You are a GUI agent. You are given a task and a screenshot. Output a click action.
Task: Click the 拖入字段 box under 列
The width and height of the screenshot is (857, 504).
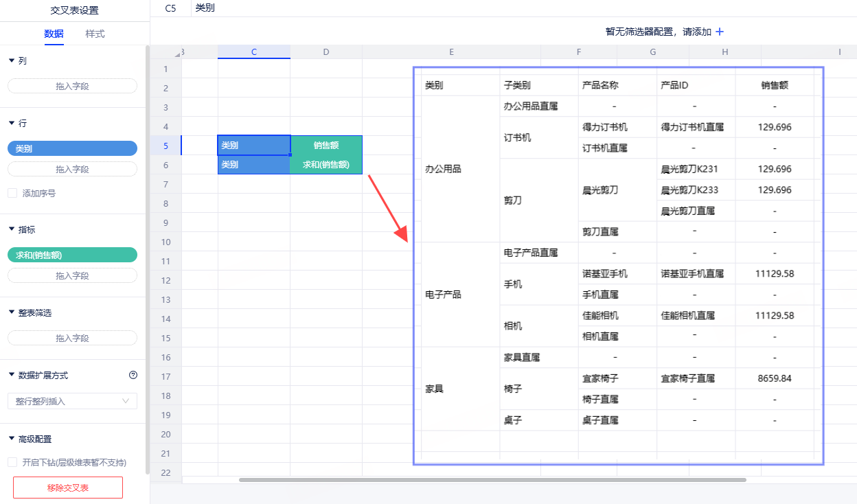pos(72,87)
